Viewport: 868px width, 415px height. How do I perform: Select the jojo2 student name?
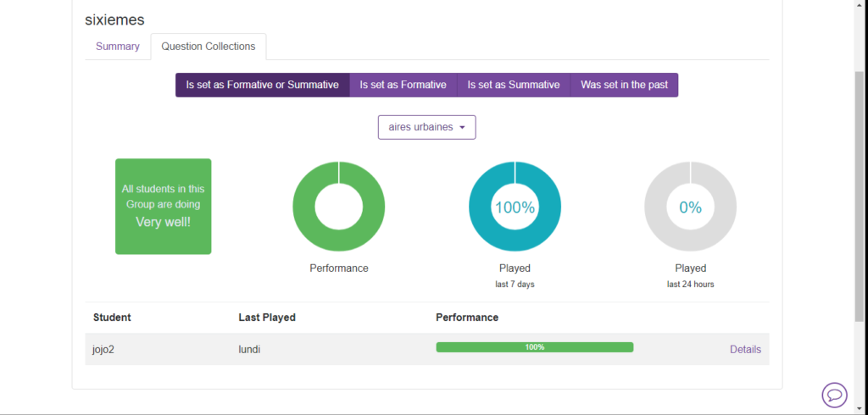103,349
